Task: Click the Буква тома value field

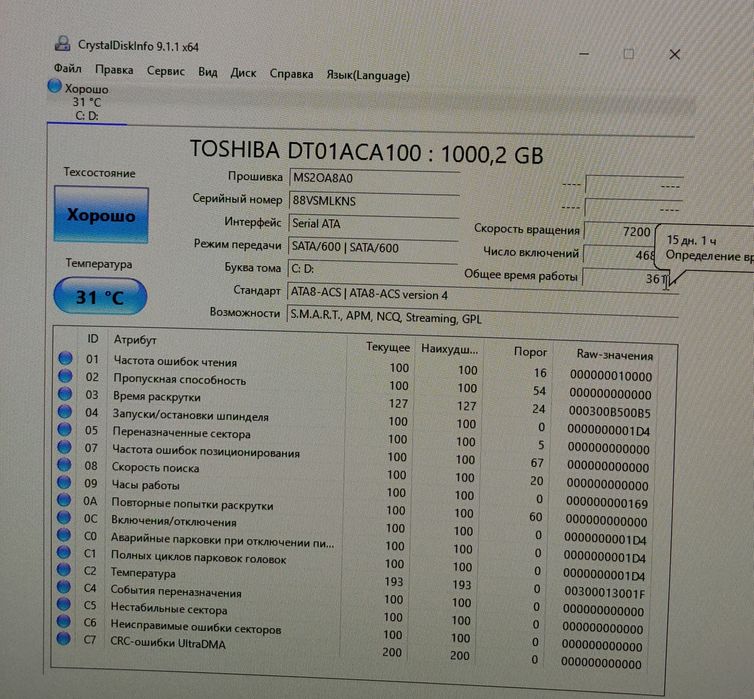Action: [x=372, y=269]
